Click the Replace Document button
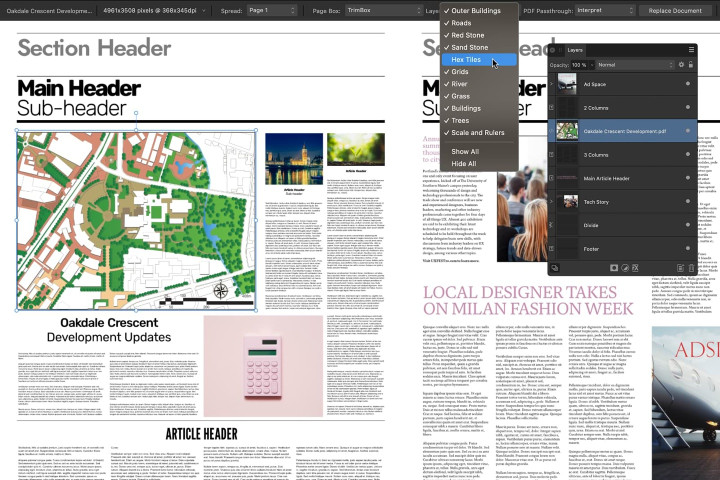 [675, 10]
